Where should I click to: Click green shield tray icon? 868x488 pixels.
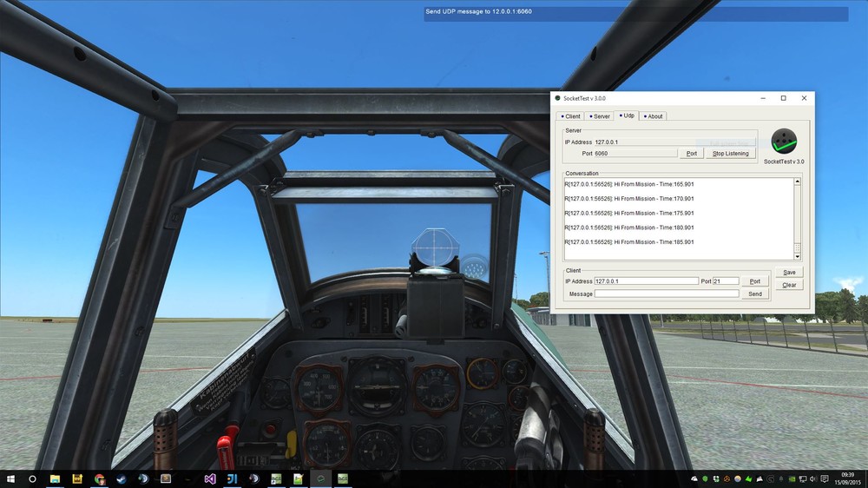click(705, 479)
